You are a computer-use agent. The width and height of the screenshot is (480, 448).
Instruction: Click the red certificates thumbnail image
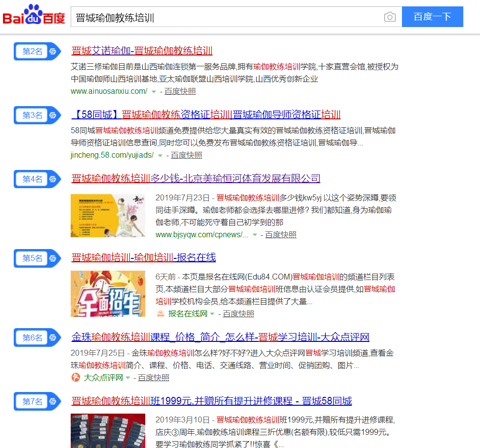108,431
